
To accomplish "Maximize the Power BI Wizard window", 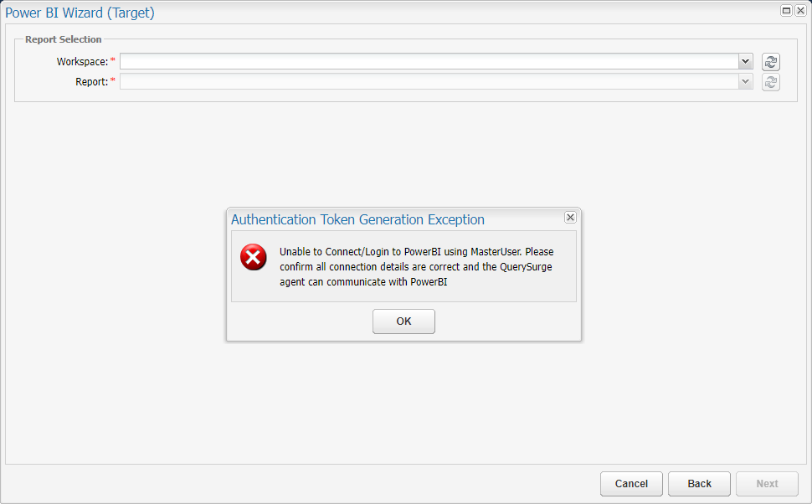I will pyautogui.click(x=786, y=10).
